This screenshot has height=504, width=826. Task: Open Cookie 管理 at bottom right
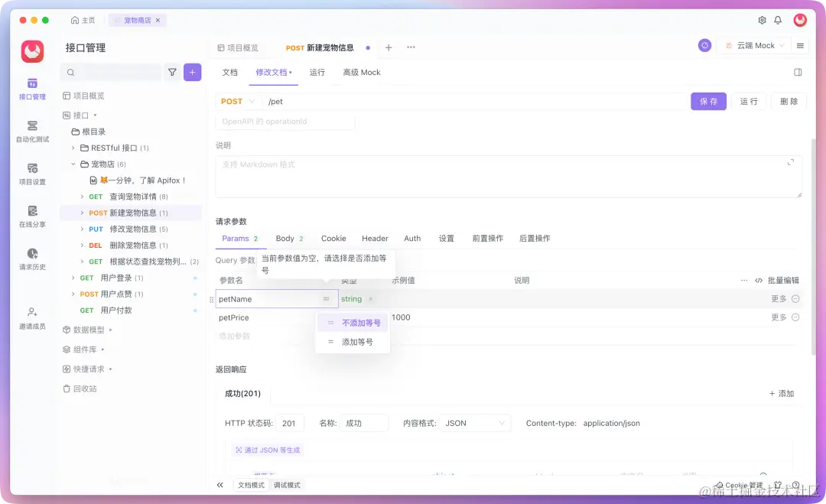point(738,485)
